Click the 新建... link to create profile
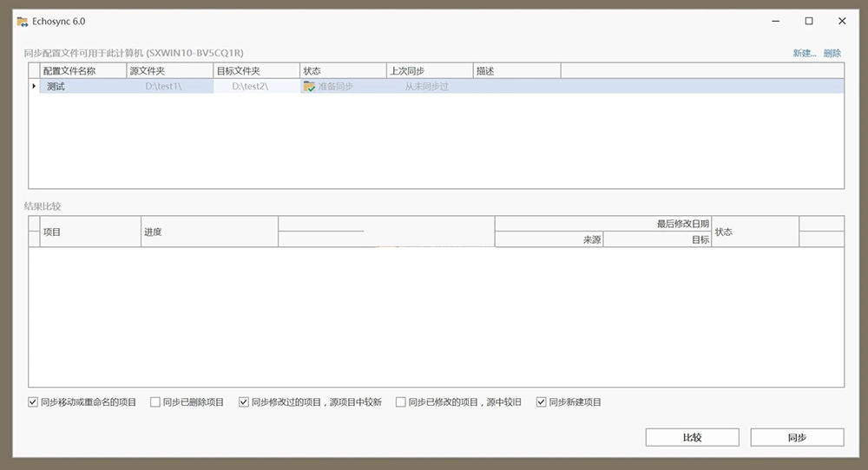This screenshot has height=470, width=868. [x=804, y=53]
